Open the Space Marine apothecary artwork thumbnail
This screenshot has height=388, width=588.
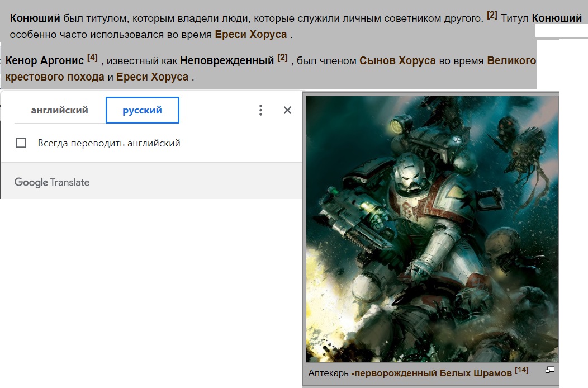[432, 229]
